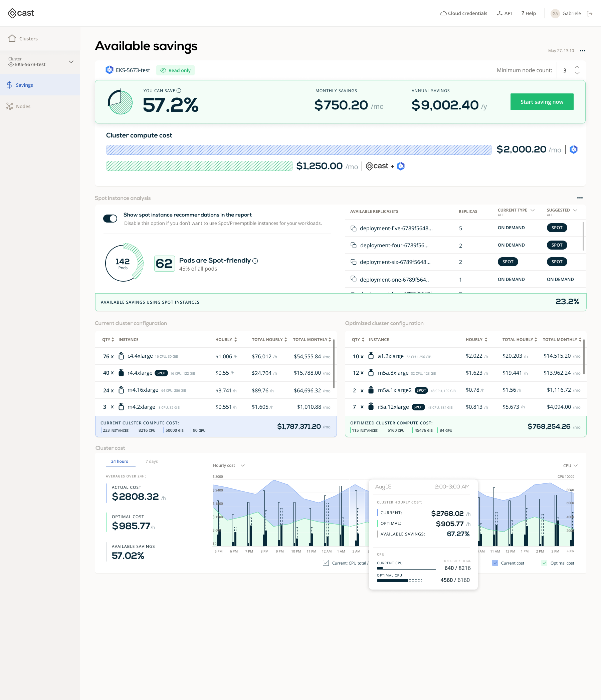Click the Read only badge
601x700 pixels.
175,70
